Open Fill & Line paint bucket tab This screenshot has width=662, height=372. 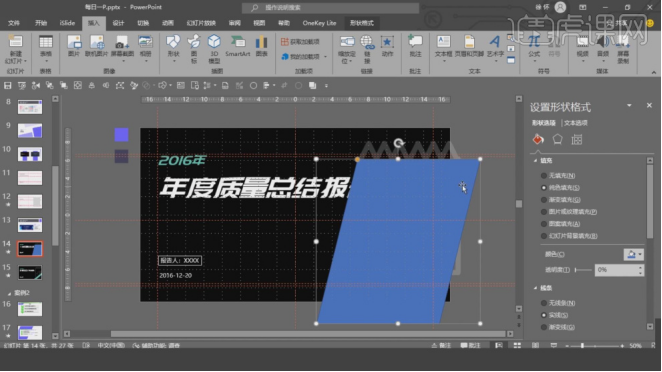538,139
